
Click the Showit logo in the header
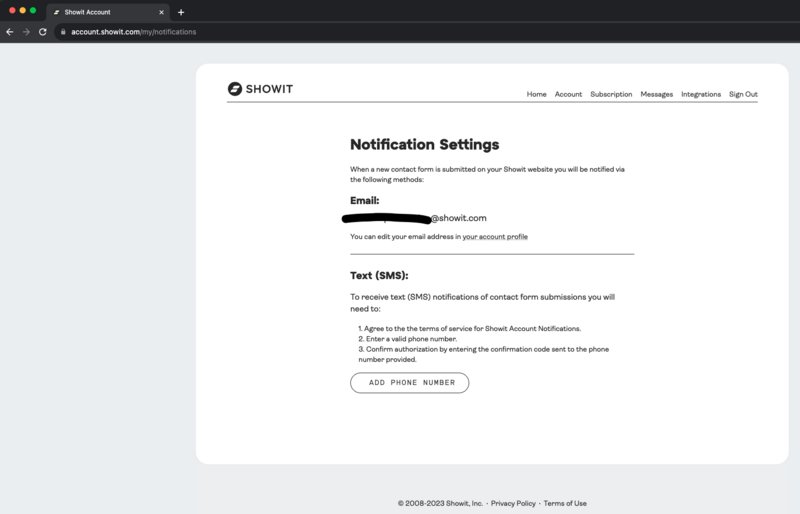click(x=260, y=89)
